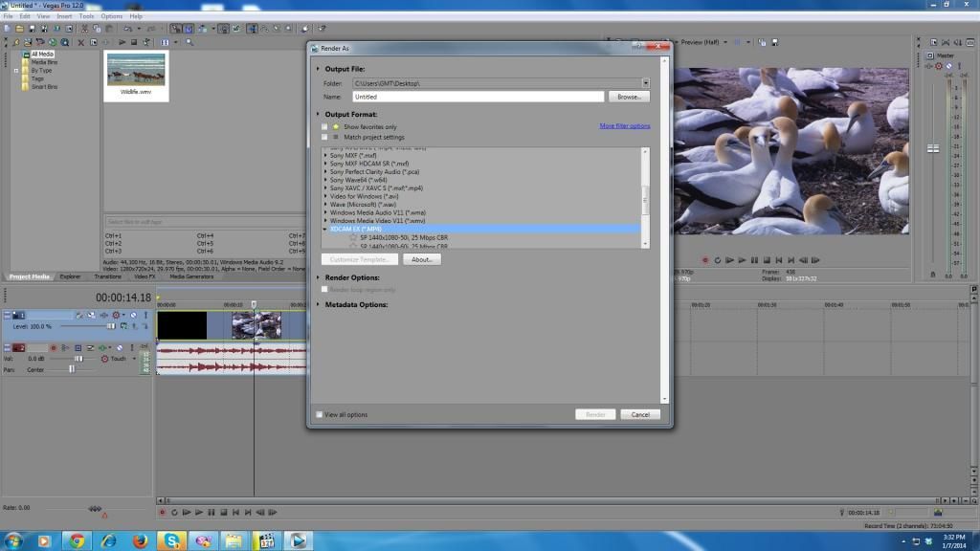Click the play preview icon in media toolbar
Image resolution: width=980 pixels, height=551 pixels.
122,42
